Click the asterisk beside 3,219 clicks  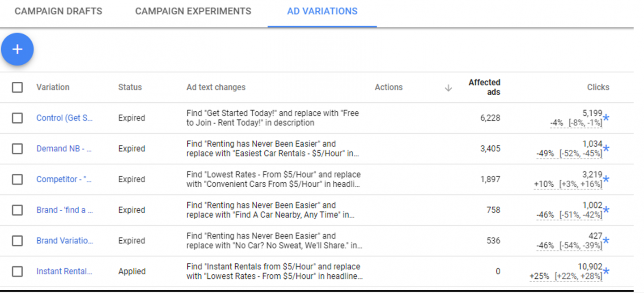[606, 180]
